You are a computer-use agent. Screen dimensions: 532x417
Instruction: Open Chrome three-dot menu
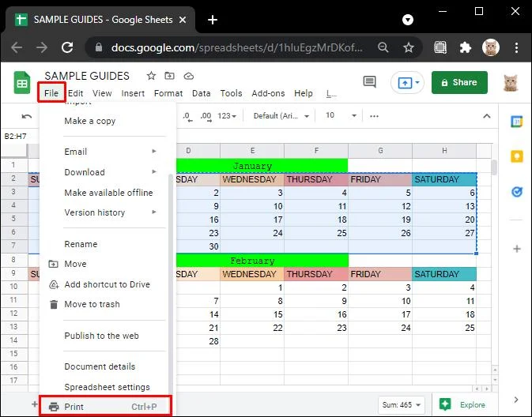point(516,47)
